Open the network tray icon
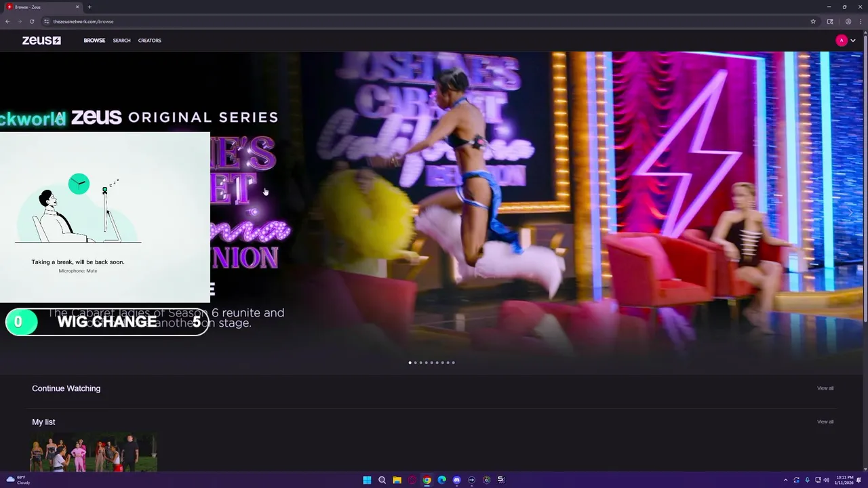 click(817, 480)
